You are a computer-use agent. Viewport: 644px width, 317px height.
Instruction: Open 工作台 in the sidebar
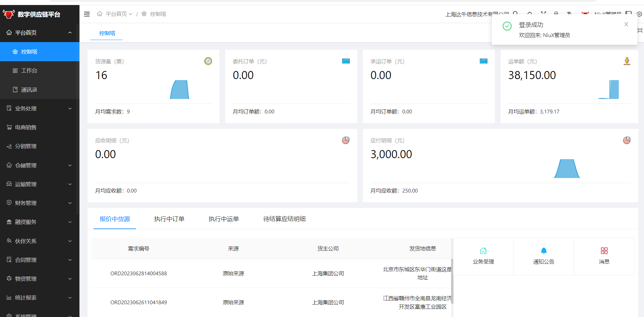40,71
